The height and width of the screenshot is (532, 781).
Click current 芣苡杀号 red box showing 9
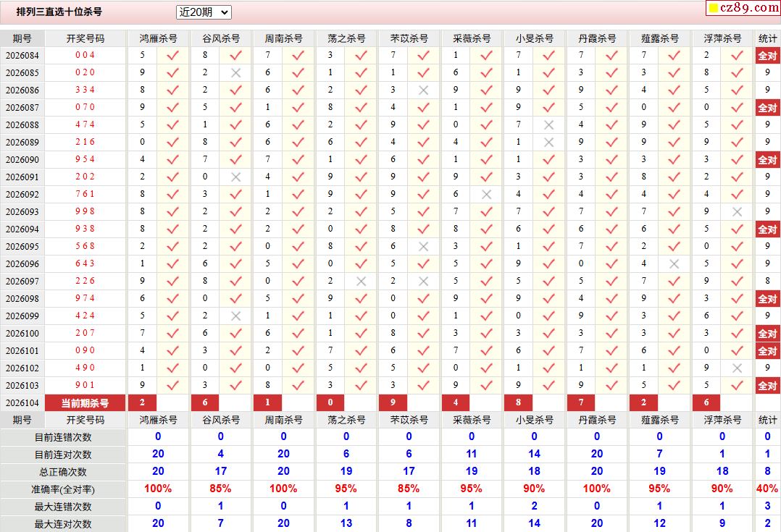pos(393,402)
